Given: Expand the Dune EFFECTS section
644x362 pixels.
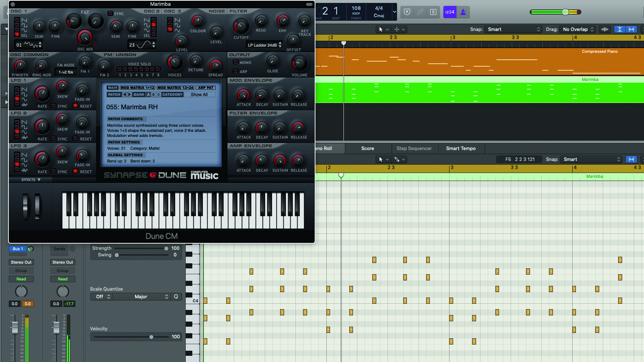Looking at the screenshot, I should pos(31,180).
